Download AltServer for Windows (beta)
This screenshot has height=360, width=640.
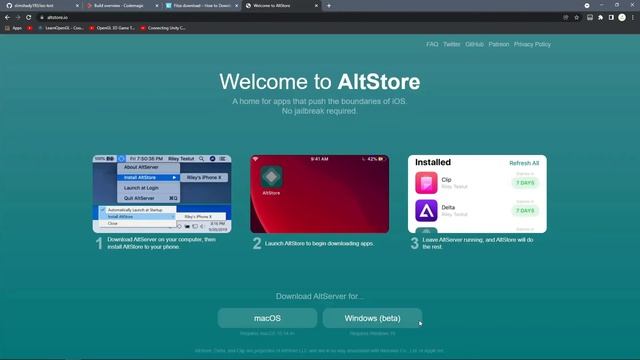pos(372,318)
